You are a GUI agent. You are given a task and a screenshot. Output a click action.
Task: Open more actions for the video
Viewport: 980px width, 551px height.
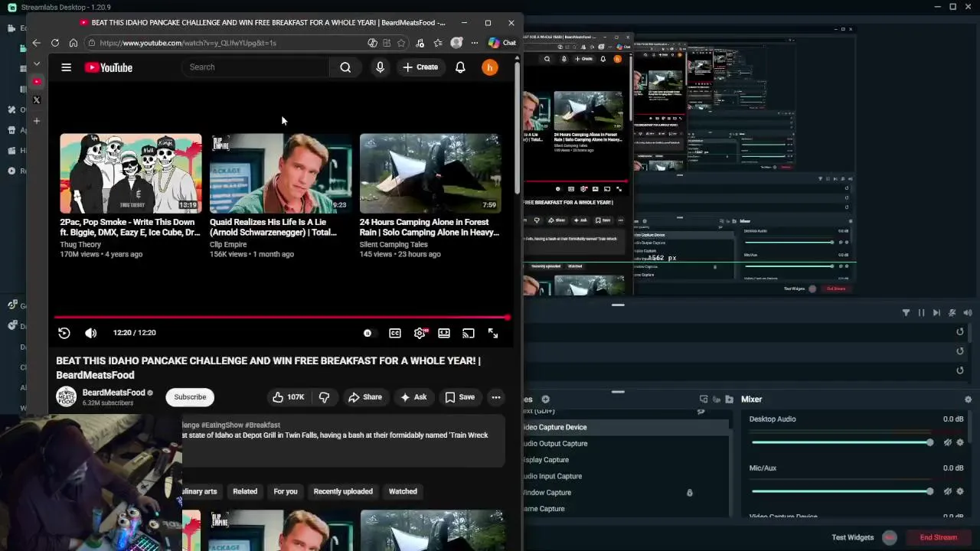(x=496, y=397)
